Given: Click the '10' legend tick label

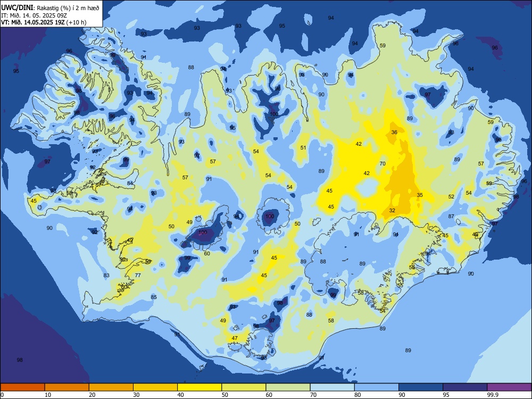Looking at the screenshot, I should pyautogui.click(x=48, y=395).
